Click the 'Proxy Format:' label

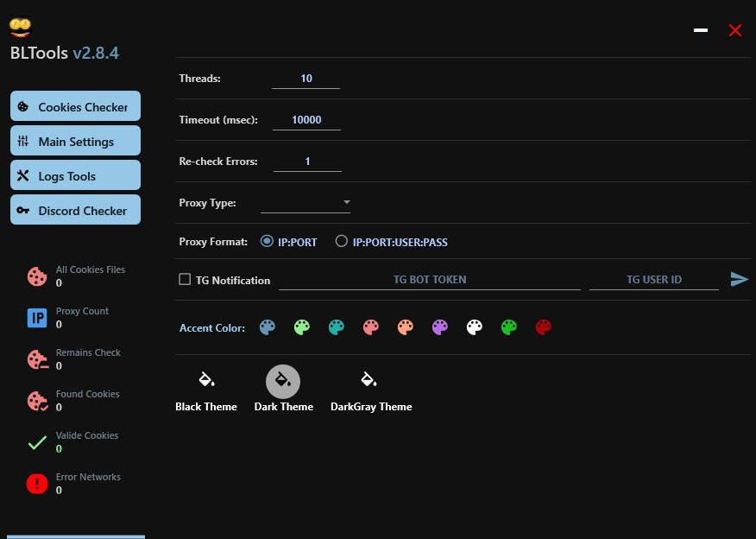(213, 242)
